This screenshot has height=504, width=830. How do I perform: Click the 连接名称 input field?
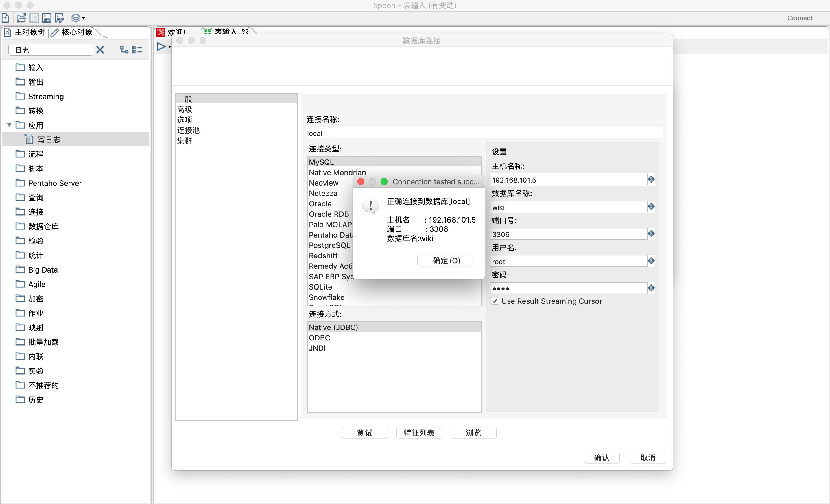483,133
